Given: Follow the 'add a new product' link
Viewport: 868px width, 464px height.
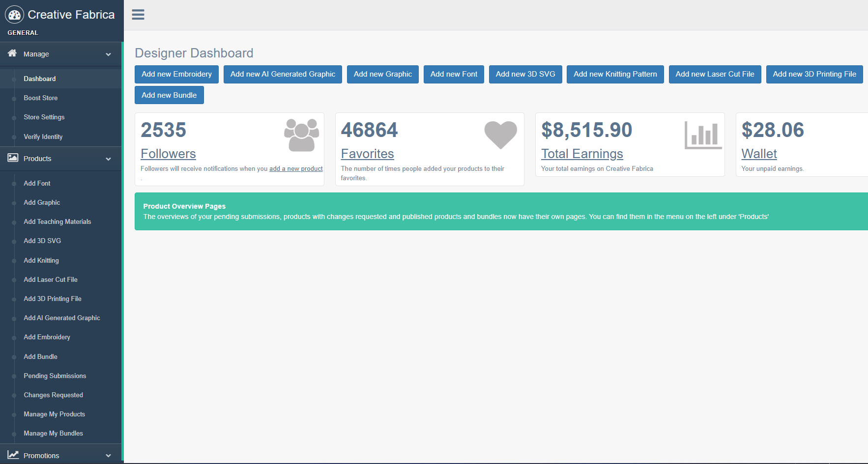Looking at the screenshot, I should 296,169.
